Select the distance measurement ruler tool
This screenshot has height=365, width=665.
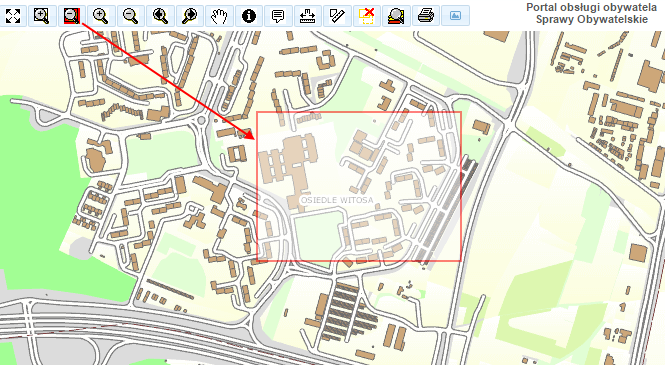(307, 16)
